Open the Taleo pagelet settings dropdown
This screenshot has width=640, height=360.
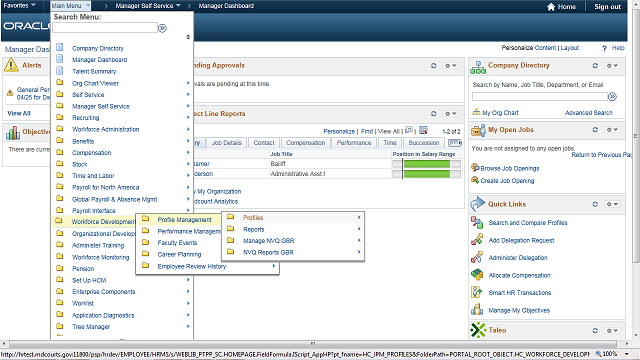coord(612,331)
